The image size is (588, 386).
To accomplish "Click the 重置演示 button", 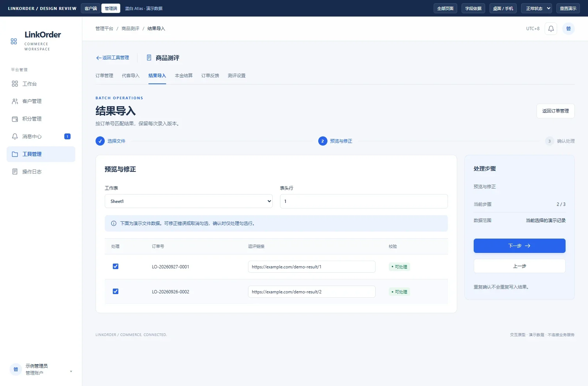I will [568, 8].
